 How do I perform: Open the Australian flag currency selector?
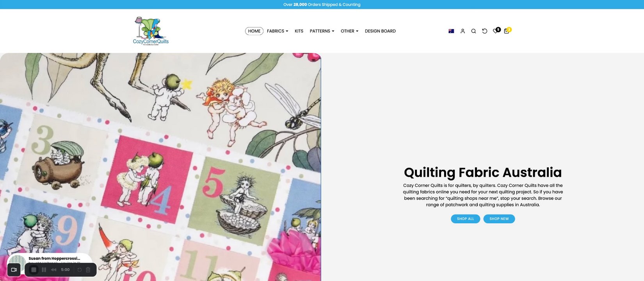451,31
